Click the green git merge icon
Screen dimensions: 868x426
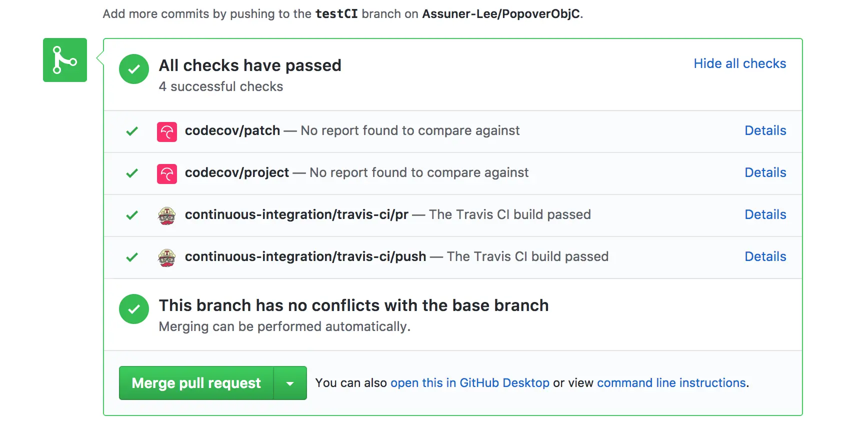click(x=64, y=60)
